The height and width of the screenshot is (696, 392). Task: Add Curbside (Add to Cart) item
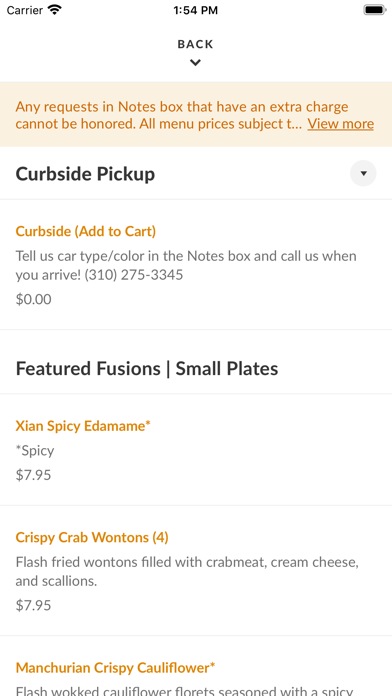(86, 231)
